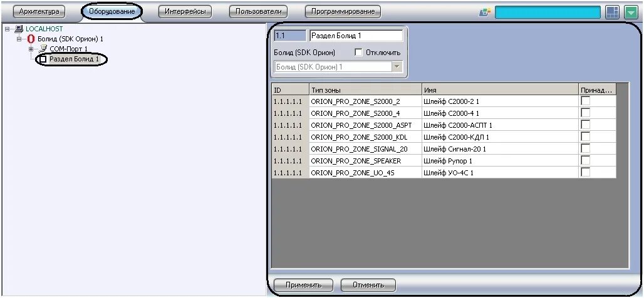Click the Раздел Болид 1 square icon
The height and width of the screenshot is (298, 644).
click(x=43, y=59)
